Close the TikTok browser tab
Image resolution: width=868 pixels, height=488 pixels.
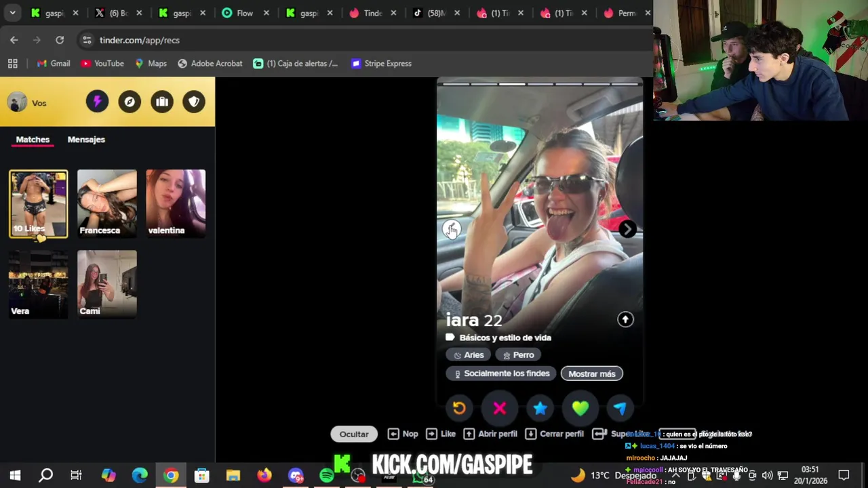pos(457,13)
